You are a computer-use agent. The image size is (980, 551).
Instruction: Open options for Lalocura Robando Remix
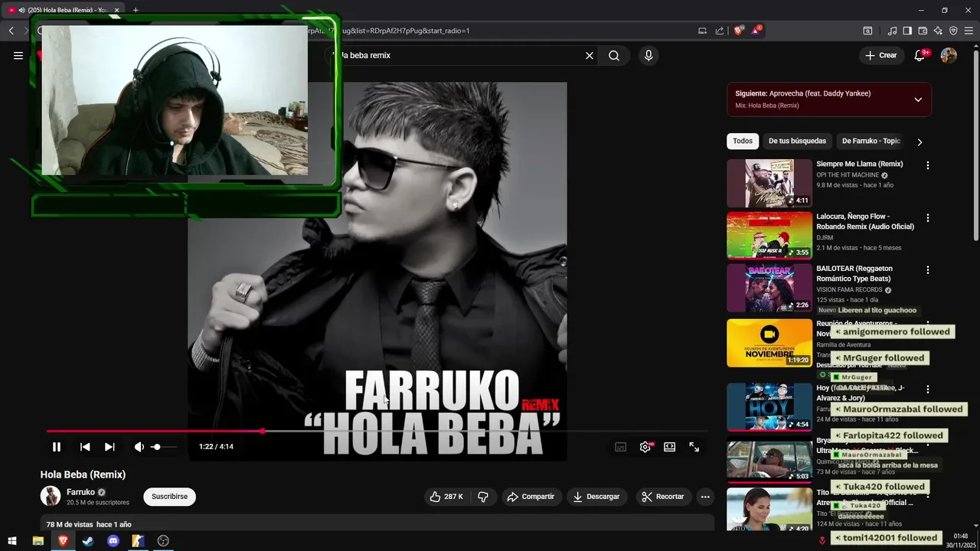pyautogui.click(x=928, y=218)
